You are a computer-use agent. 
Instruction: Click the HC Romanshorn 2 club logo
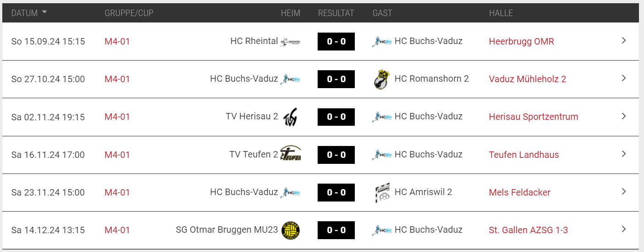382,79
